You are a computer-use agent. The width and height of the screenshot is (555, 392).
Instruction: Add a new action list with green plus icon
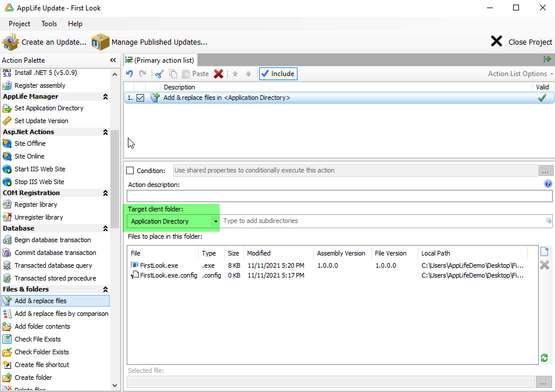click(x=547, y=59)
